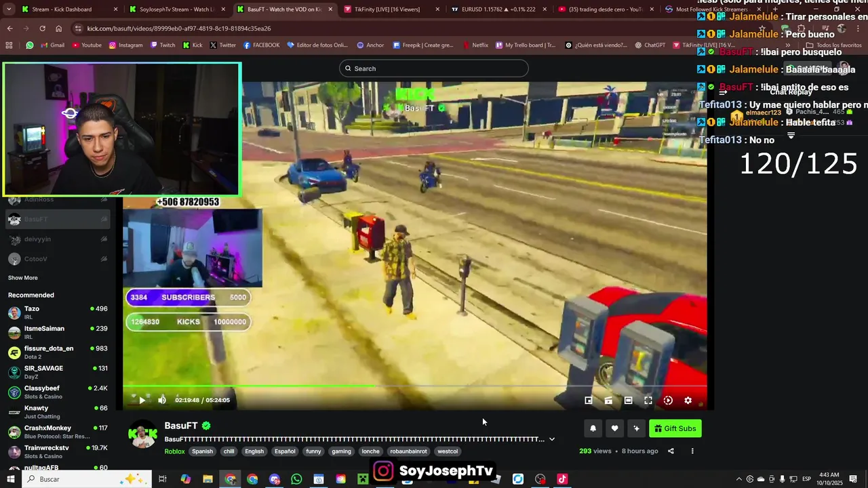Expand the stream title description chevron
Screen dimensions: 868x488
coord(552,439)
